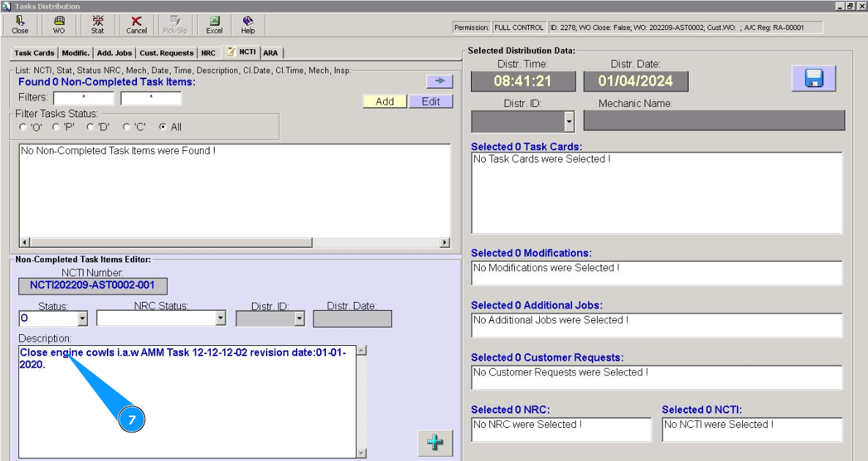Select the 'P' status filter radio

(x=56, y=127)
